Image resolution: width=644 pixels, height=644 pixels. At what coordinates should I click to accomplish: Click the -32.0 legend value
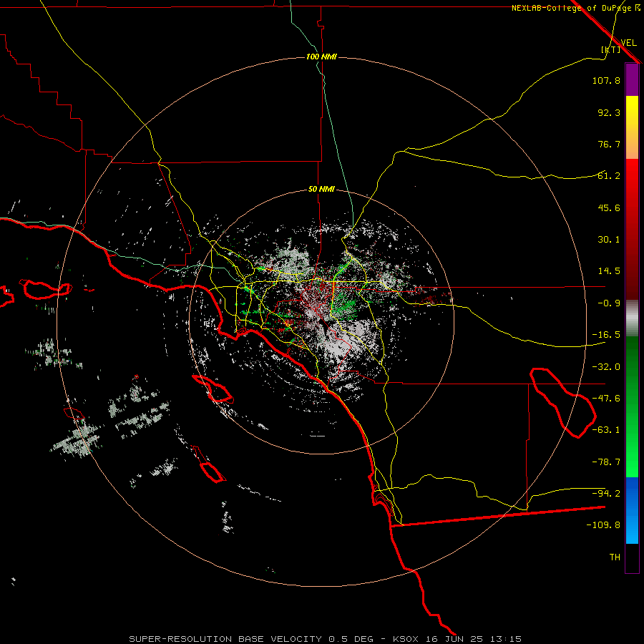click(x=606, y=367)
